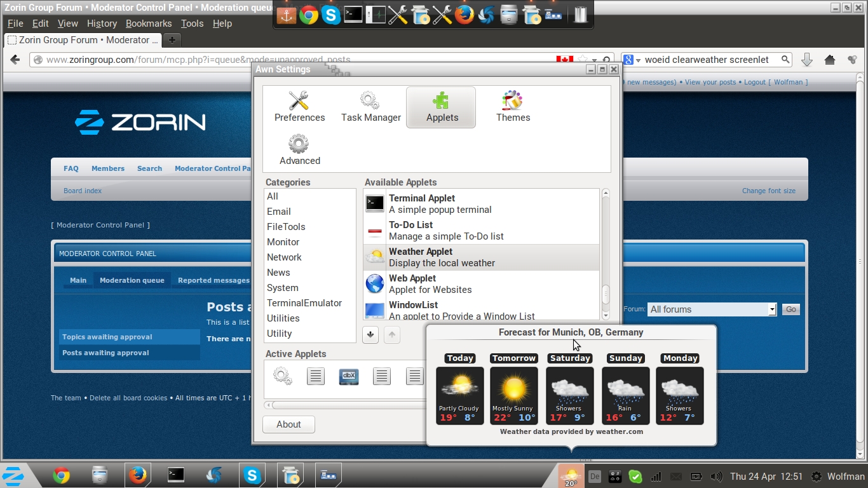The width and height of the screenshot is (868, 488).
Task: Open the FAQ link on the forum
Action: (71, 168)
